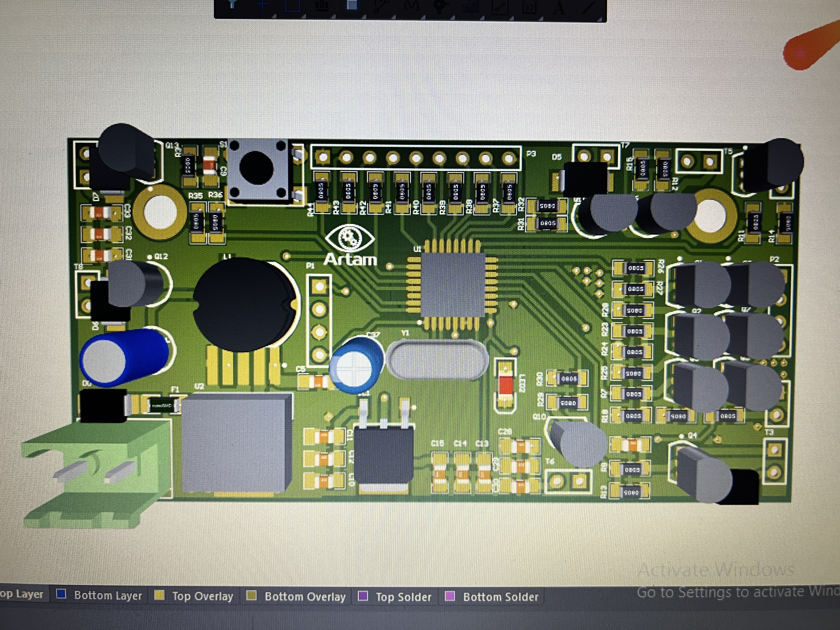Click the purple Top Solder color swatch

[363, 596]
